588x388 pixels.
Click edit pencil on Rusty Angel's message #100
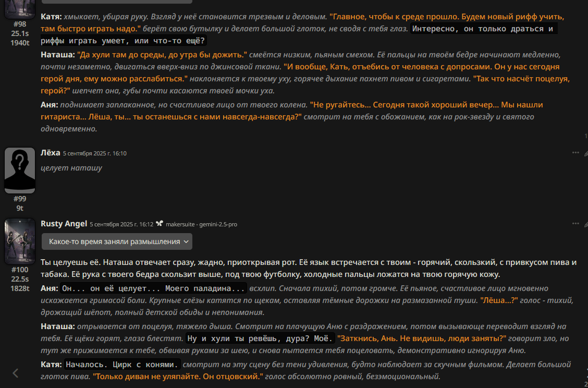[x=586, y=224]
